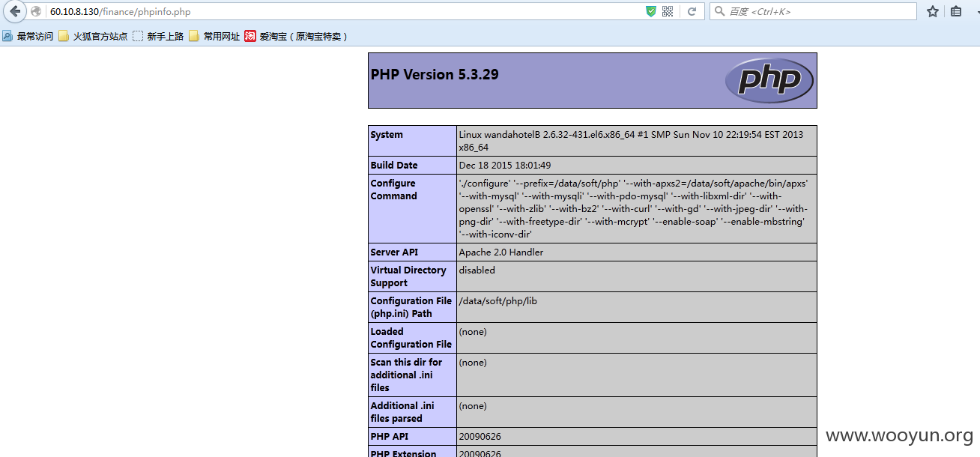This screenshot has width=980, height=457.
Task: Click the './configure' command value text
Action: pyautogui.click(x=634, y=208)
